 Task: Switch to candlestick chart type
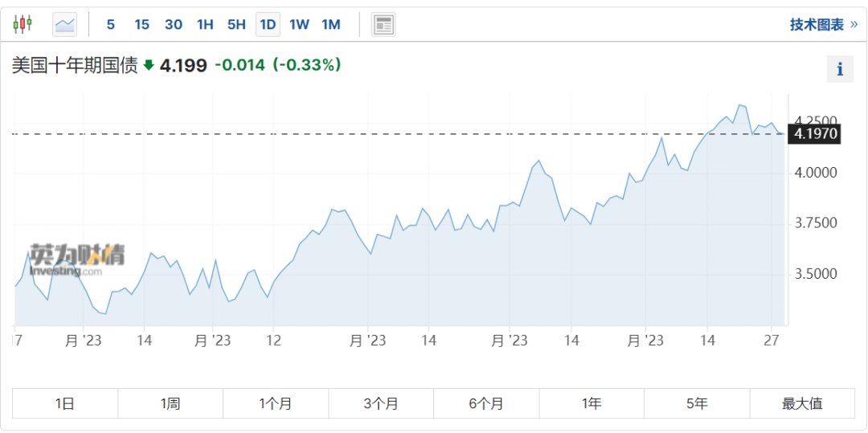(x=23, y=24)
